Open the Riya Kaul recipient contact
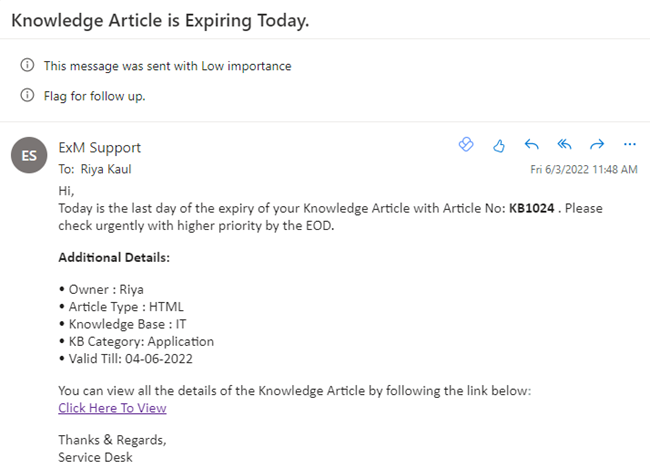This screenshot has width=650, height=469. 106,169
